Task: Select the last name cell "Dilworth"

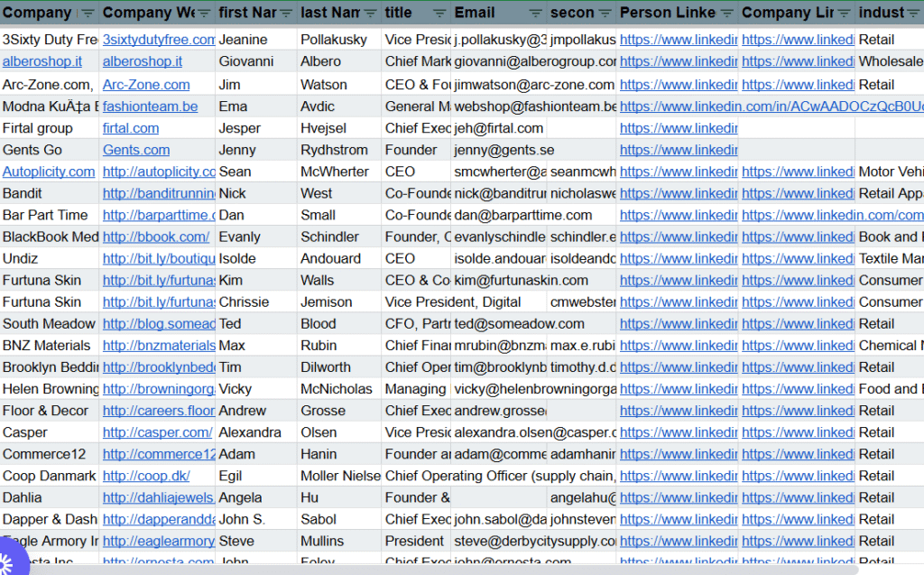Action: point(340,367)
